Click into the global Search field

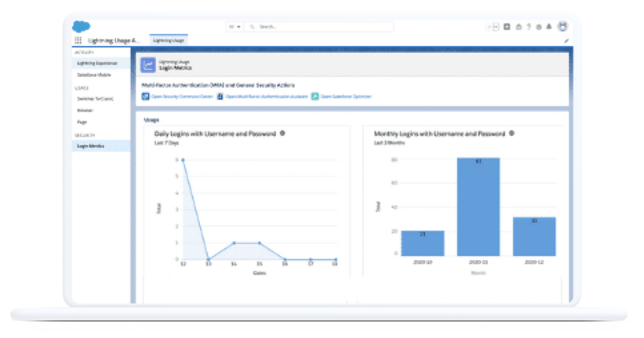[x=323, y=26]
